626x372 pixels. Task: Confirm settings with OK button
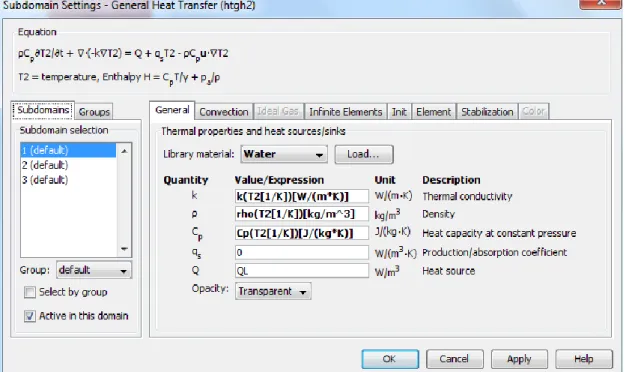390,359
